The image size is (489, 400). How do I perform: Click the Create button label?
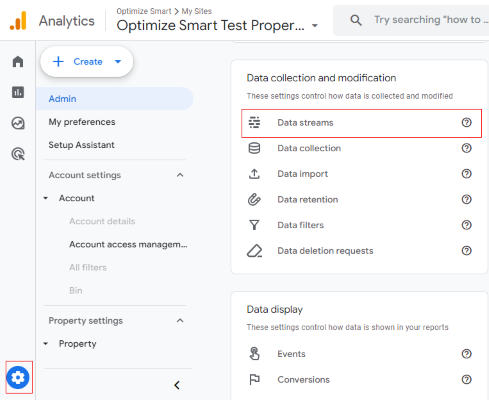tap(88, 62)
